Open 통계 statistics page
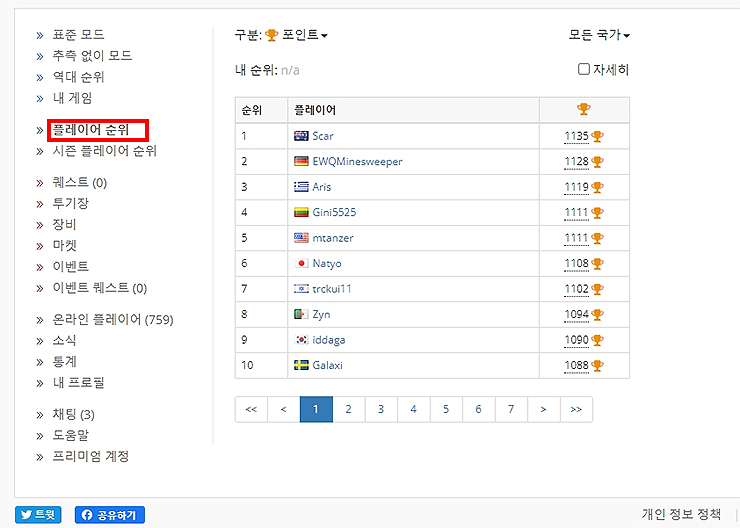This screenshot has height=528, width=740. pos(64,362)
